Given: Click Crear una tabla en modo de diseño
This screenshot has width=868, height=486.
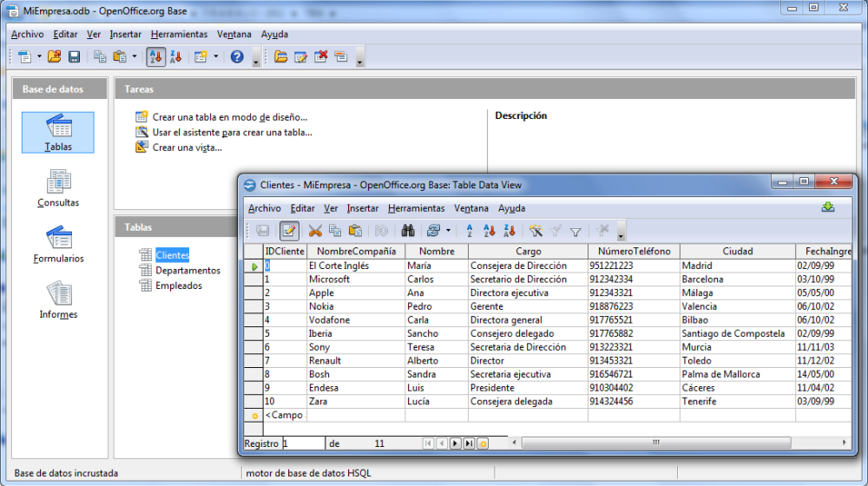Looking at the screenshot, I should (230, 117).
